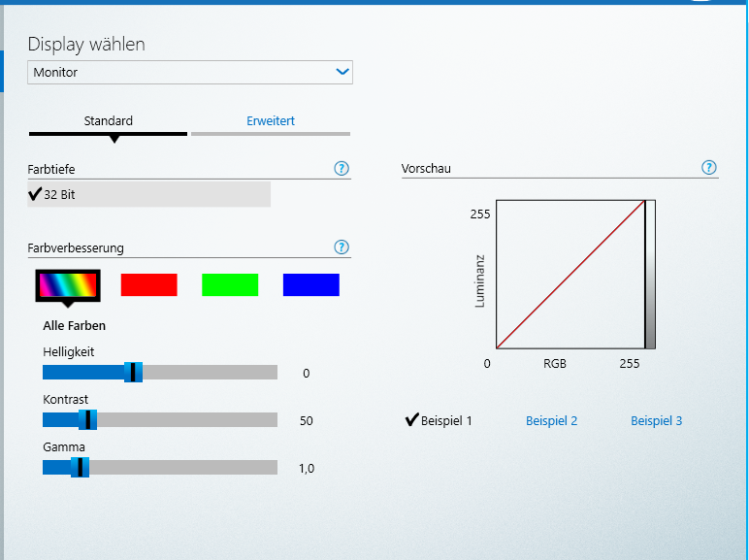Click the grayscale gradient bar beside graph
This screenshot has width=749, height=560.
pos(650,275)
